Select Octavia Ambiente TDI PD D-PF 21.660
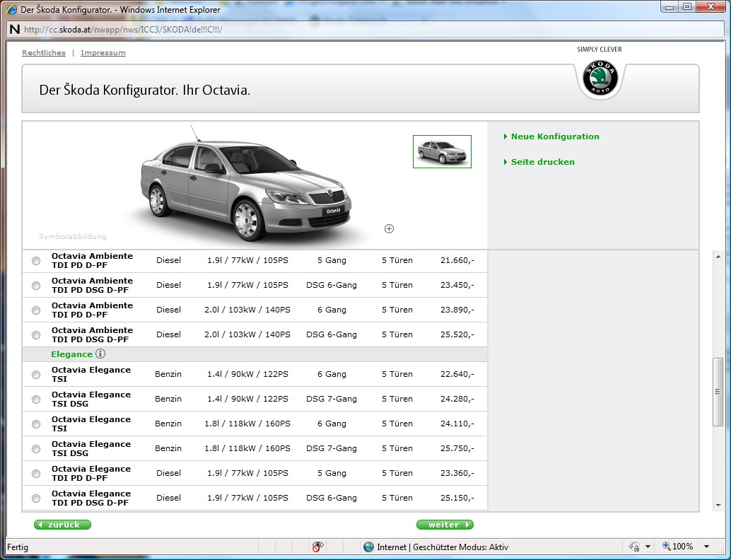 (36, 261)
